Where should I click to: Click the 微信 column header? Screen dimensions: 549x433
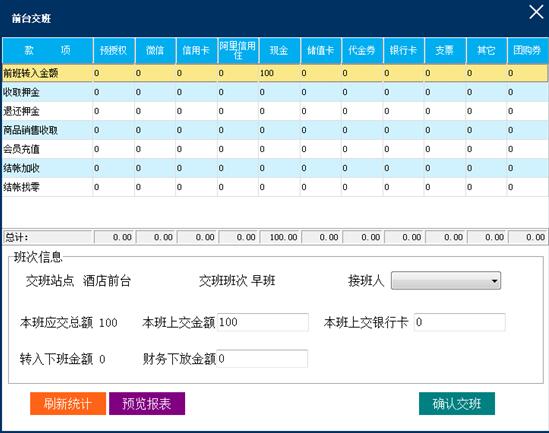(x=155, y=50)
